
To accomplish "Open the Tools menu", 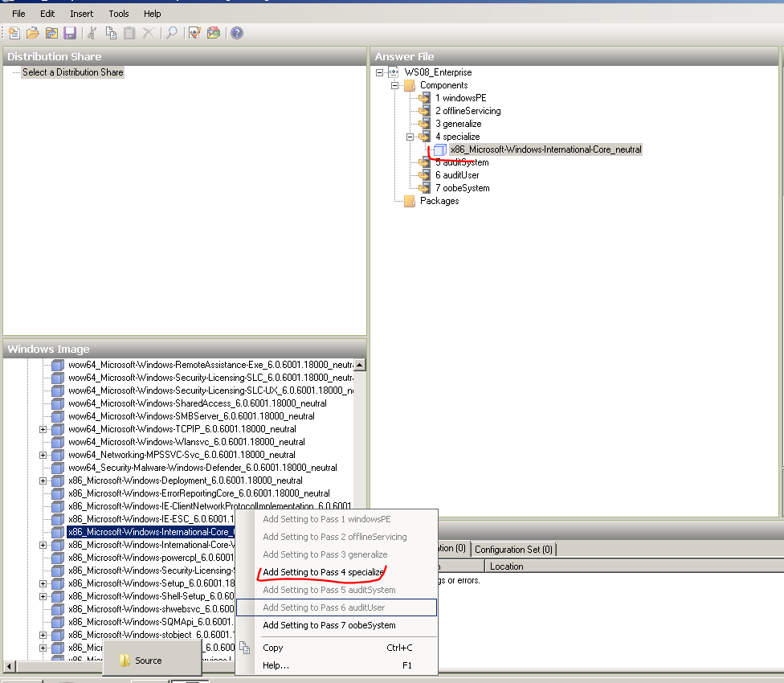I will [x=119, y=14].
